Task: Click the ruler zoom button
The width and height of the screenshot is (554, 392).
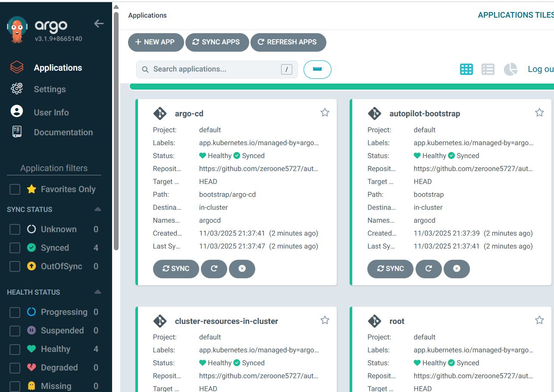Action: 317,69
